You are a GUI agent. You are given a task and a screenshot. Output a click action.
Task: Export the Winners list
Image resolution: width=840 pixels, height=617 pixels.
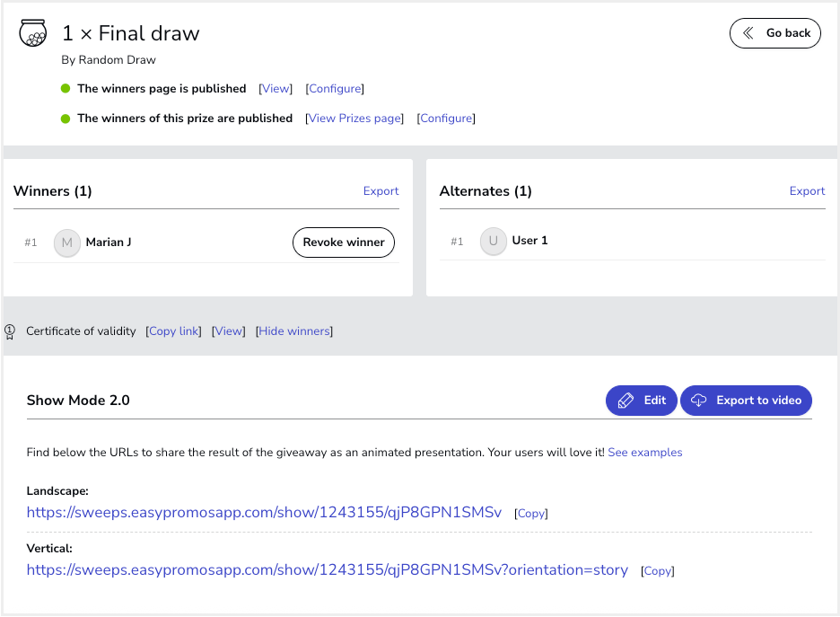coord(381,190)
